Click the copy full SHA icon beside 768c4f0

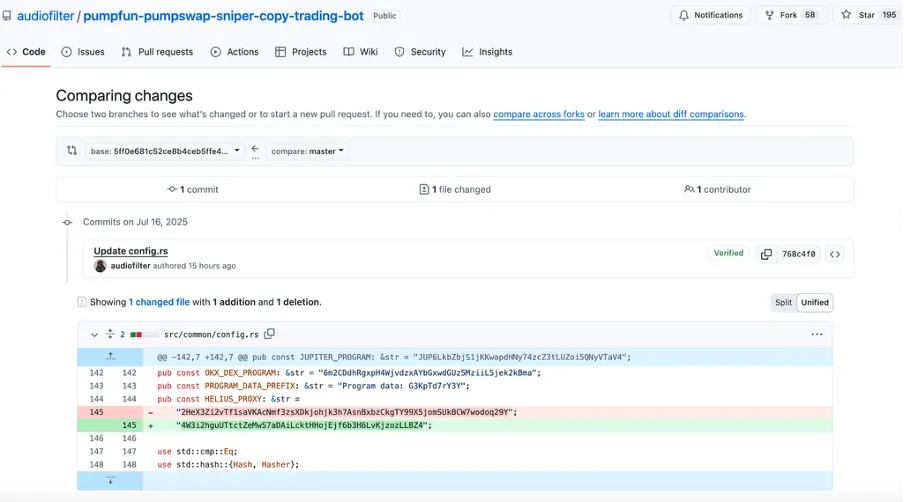pyautogui.click(x=766, y=254)
